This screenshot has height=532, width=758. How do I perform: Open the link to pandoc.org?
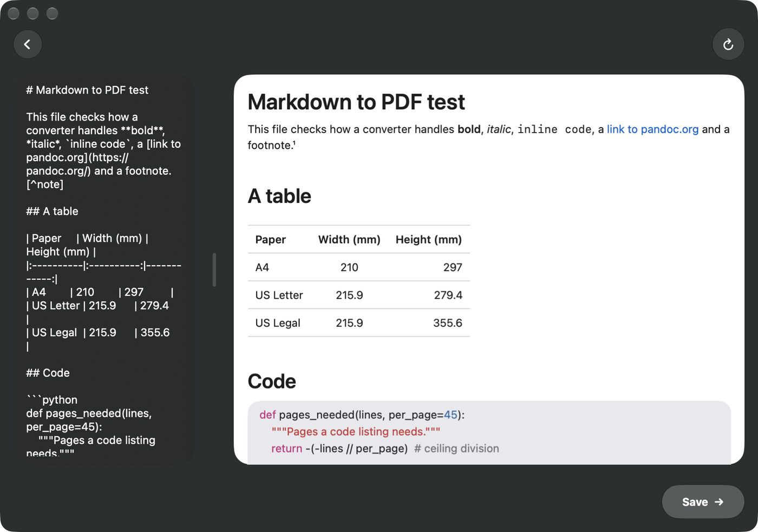(652, 129)
